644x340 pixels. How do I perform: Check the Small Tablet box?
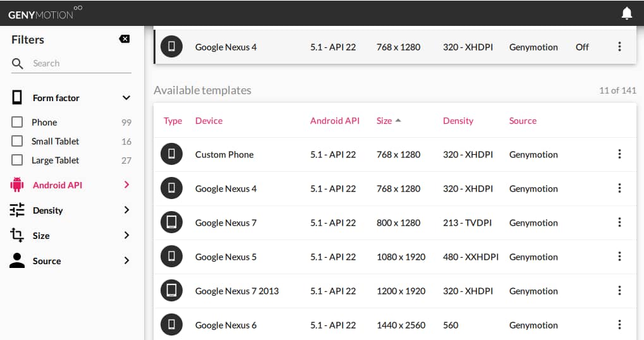click(x=17, y=141)
